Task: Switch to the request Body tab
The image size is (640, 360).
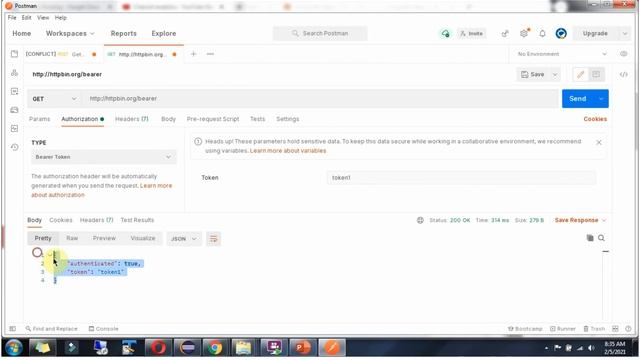Action: tap(168, 119)
